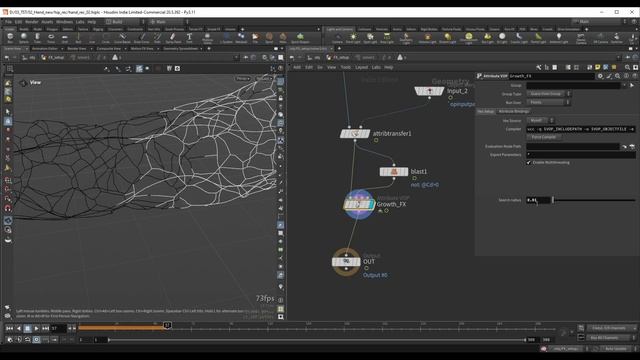Screen dimensions: 640x360
Task: Select the Box shelf tool
Action: click(10, 38)
